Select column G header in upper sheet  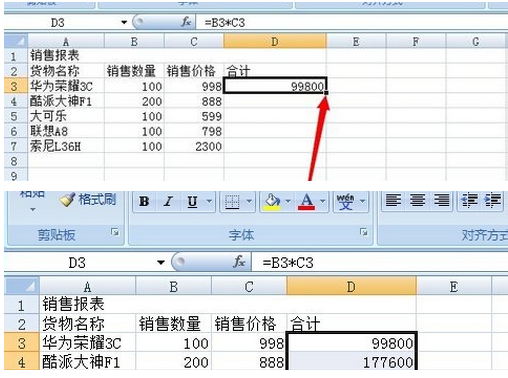[476, 41]
